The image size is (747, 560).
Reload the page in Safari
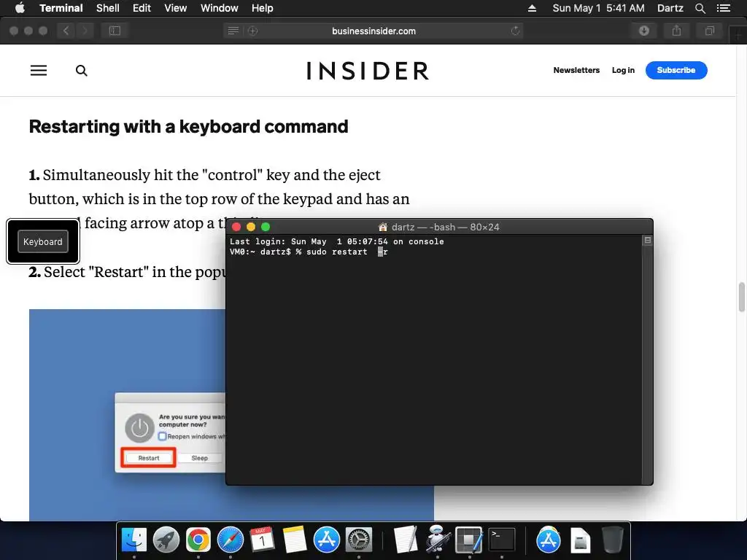(x=515, y=31)
